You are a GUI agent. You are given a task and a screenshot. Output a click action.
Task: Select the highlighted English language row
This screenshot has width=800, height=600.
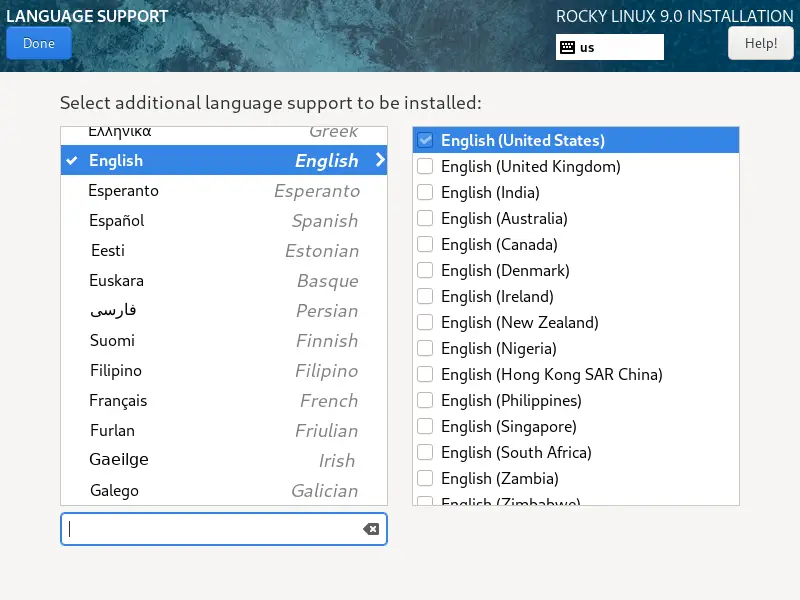(x=223, y=160)
